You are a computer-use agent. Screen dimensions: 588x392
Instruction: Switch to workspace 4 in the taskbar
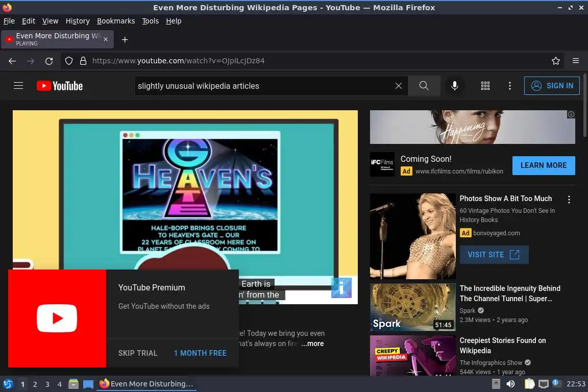pos(60,384)
